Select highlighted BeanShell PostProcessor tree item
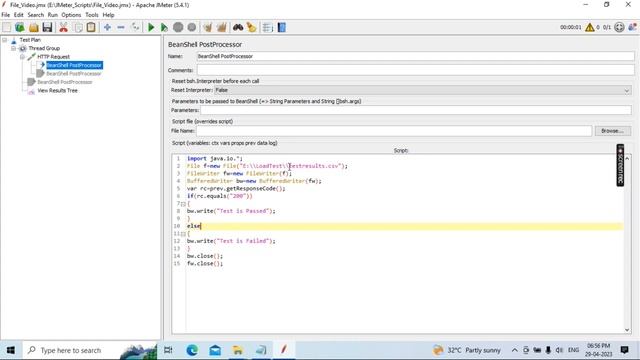The image size is (640, 360). (74, 65)
